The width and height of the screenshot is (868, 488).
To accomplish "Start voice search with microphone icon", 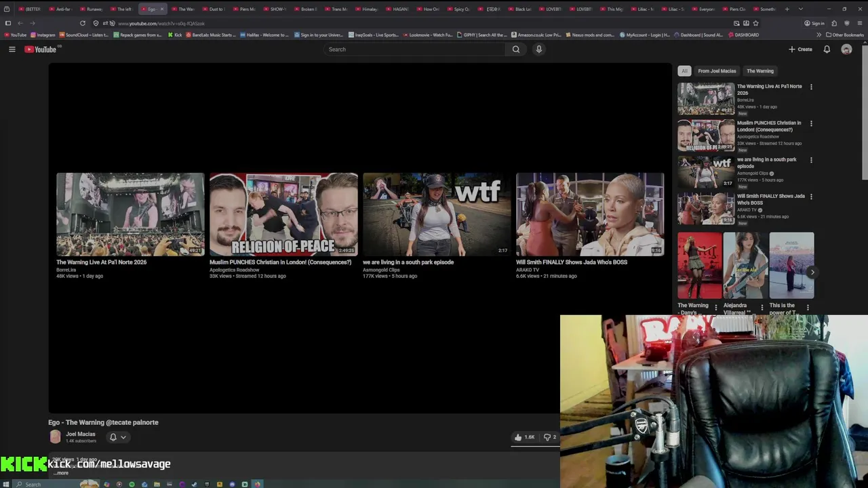I will pyautogui.click(x=539, y=49).
